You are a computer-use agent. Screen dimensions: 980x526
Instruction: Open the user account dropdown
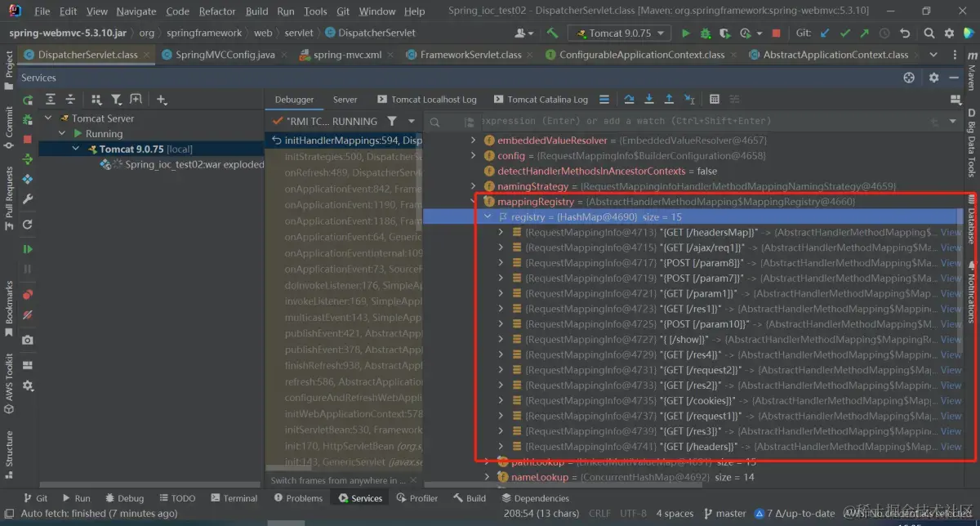(x=524, y=33)
